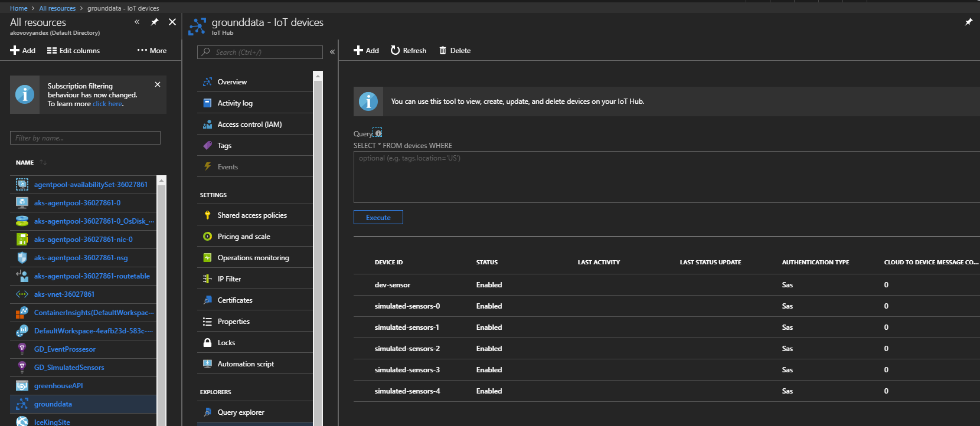Screen dimensions: 980x426
Task: Click the Filter by name field
Action: tap(85, 137)
